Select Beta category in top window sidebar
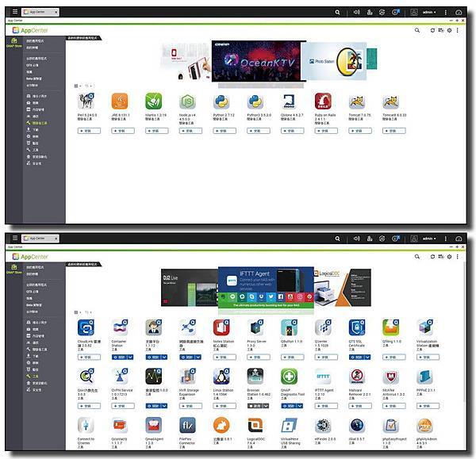 pos(34,78)
